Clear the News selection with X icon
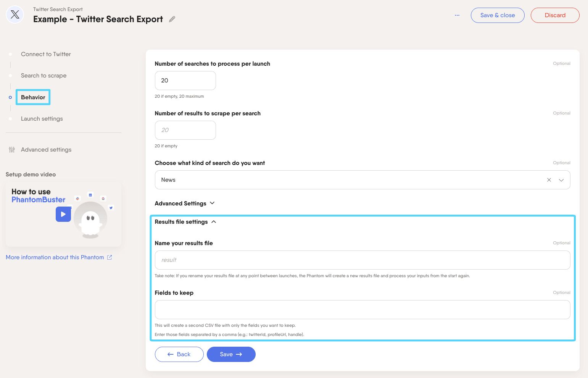588x378 pixels. (549, 180)
